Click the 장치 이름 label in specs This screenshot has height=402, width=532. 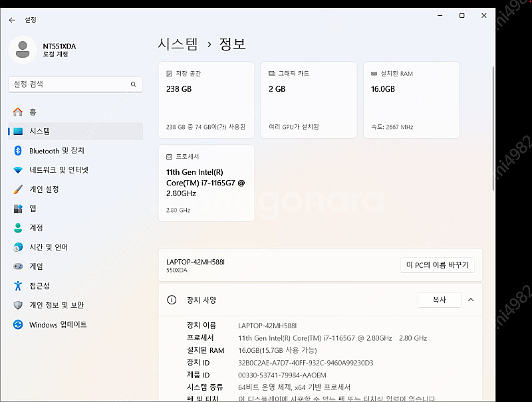coord(201,326)
